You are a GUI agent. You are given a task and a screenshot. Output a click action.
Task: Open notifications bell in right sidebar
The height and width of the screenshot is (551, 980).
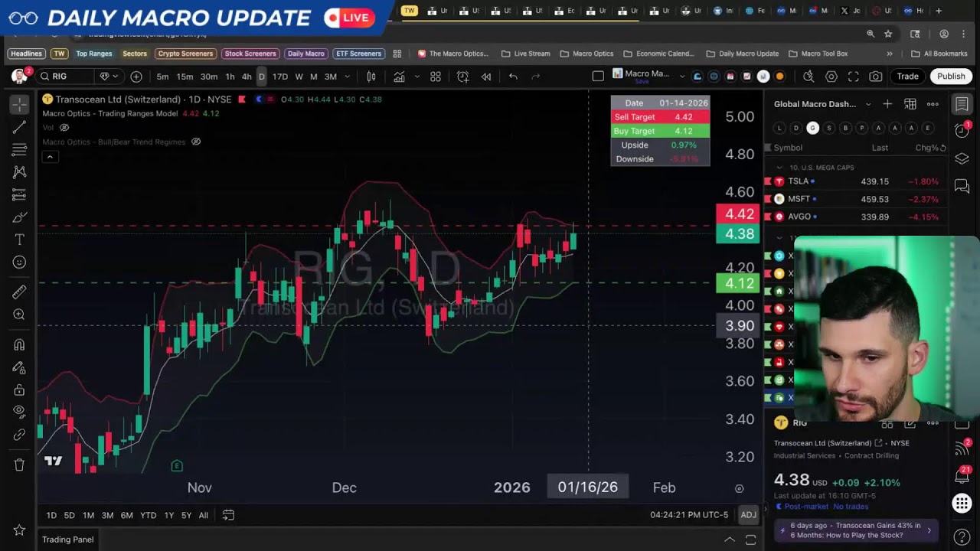pos(962,476)
